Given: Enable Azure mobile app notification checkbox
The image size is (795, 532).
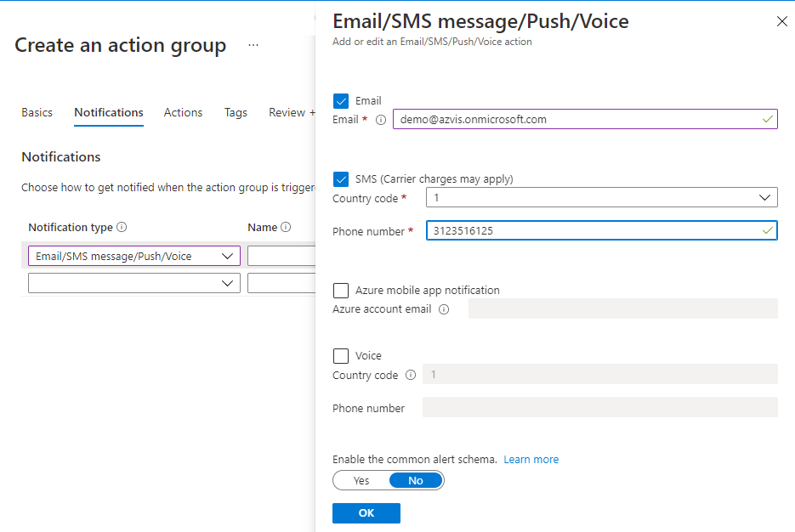Looking at the screenshot, I should coord(342,291).
